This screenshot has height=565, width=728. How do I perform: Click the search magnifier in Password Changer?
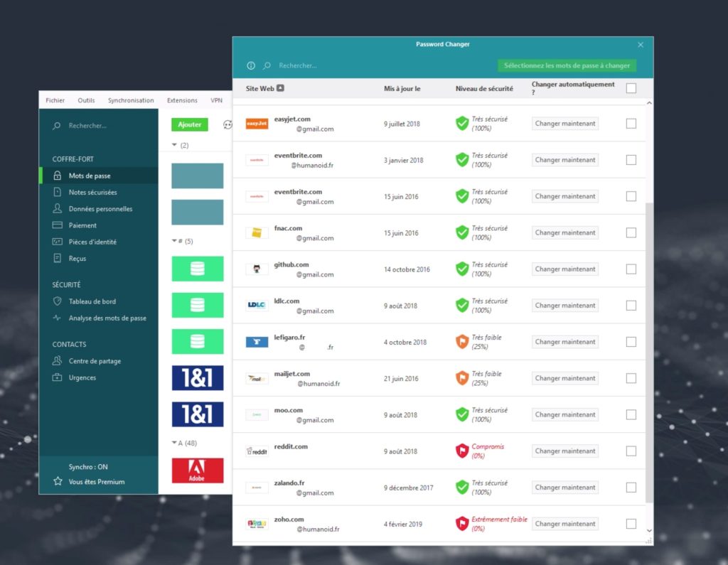point(267,65)
